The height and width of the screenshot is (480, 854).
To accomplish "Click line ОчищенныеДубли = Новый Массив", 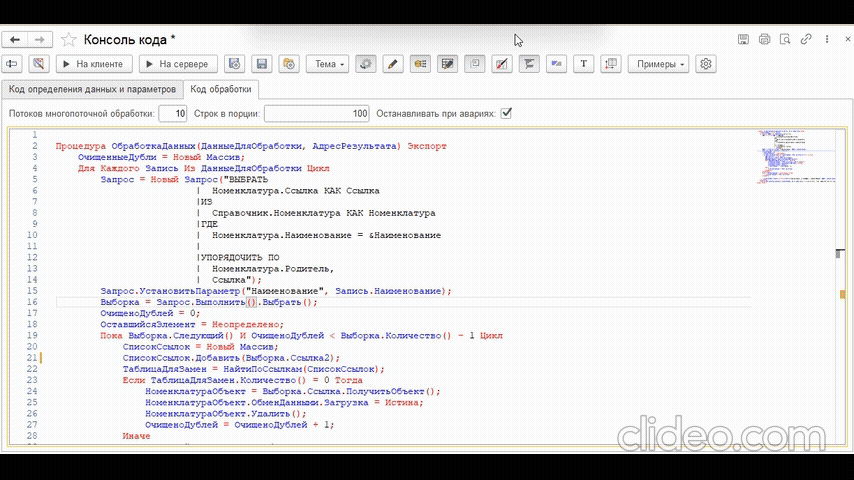I will click(x=161, y=157).
